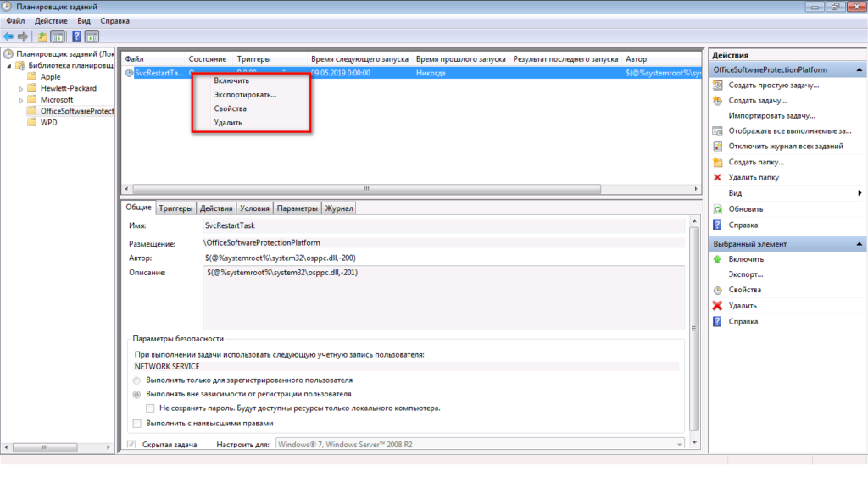The width and height of the screenshot is (868, 488).
Task: Click the 'Создать простую задачу...' wizard icon
Action: (x=718, y=85)
